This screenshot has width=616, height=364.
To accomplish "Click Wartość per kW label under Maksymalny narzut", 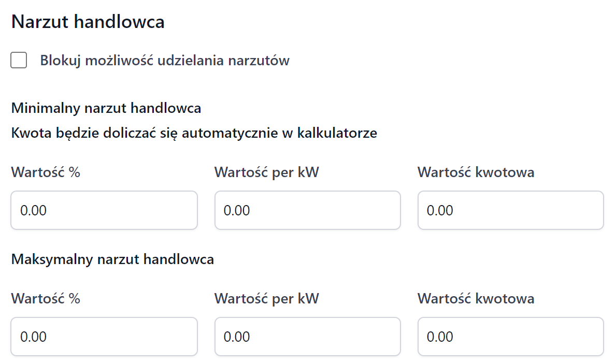I will click(266, 299).
